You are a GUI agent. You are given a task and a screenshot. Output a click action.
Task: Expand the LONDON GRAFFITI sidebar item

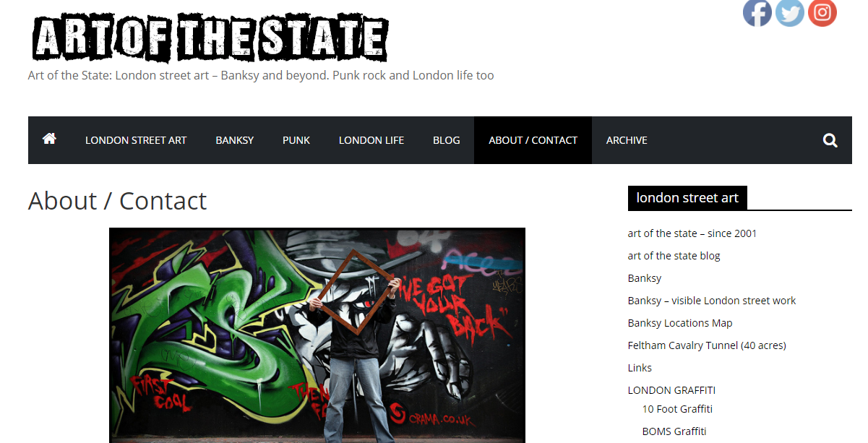click(x=671, y=390)
